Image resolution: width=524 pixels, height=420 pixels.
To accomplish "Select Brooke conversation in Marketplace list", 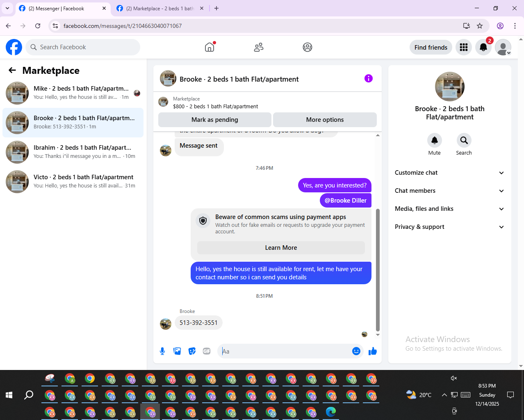I will pos(73,123).
